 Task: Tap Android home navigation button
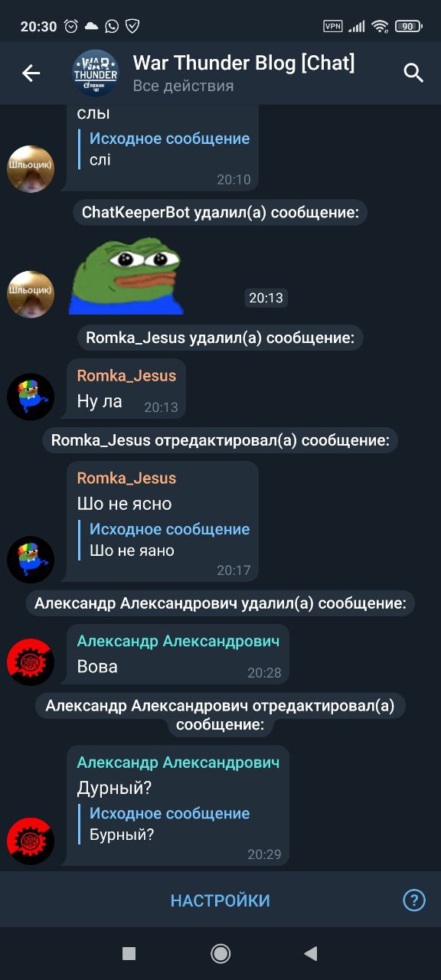pos(220,953)
